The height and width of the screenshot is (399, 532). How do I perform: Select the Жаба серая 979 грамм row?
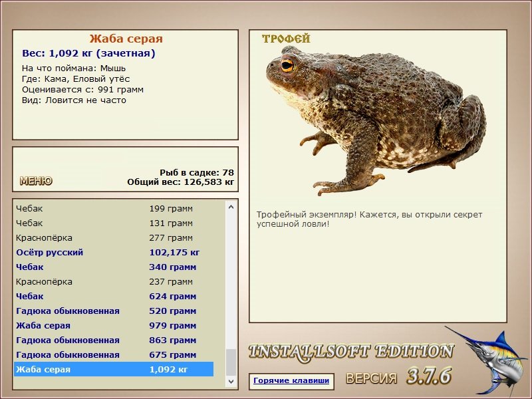point(114,325)
